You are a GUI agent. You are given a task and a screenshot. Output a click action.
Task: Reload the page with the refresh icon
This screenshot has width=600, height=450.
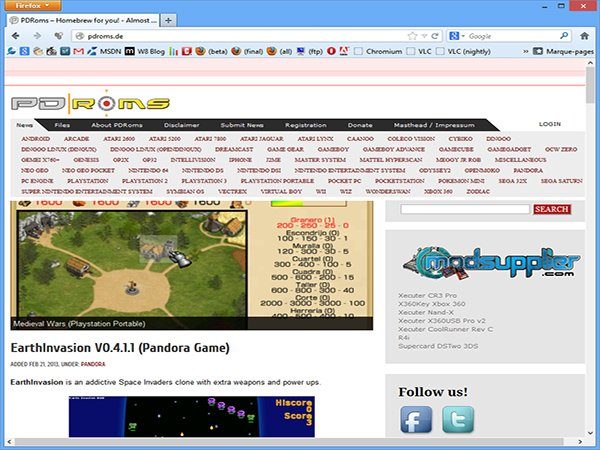pyautogui.click(x=435, y=36)
